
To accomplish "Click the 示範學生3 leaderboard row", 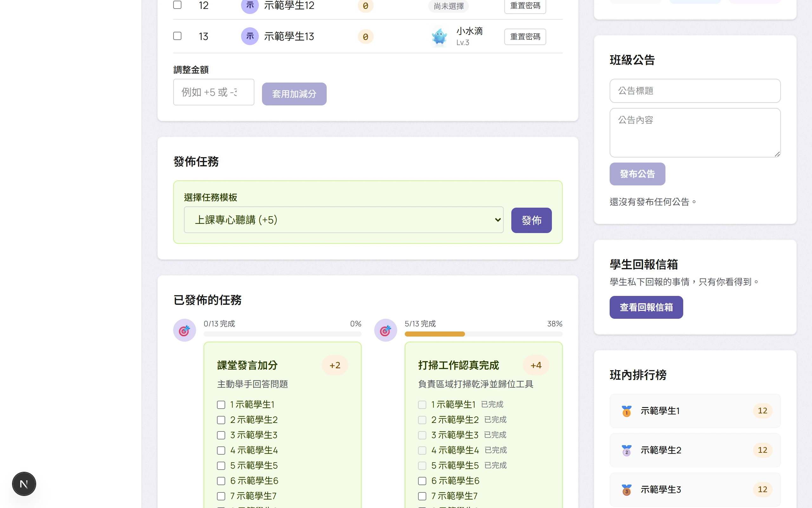I will click(x=695, y=490).
